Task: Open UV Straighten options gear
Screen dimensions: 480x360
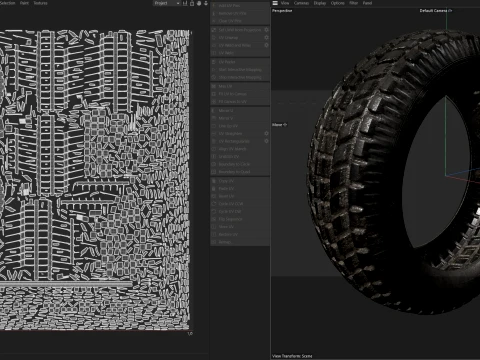Action: 266,133
